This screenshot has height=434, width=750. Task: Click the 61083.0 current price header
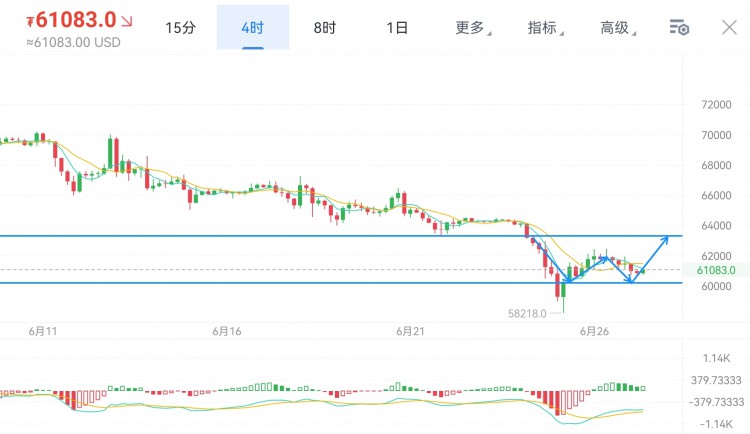[x=71, y=20]
